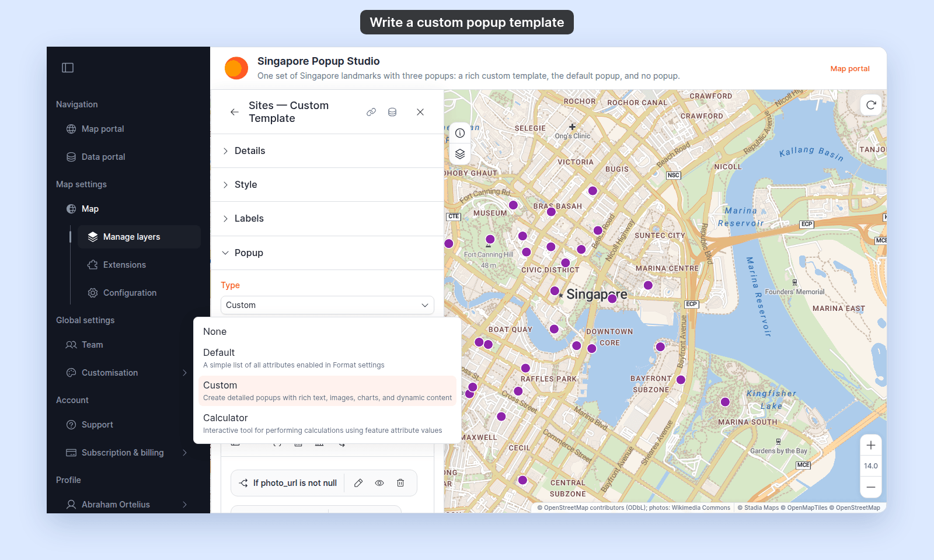The image size is (934, 560).
Task: Copy the layer link with the chain icon
Action: coord(371,112)
